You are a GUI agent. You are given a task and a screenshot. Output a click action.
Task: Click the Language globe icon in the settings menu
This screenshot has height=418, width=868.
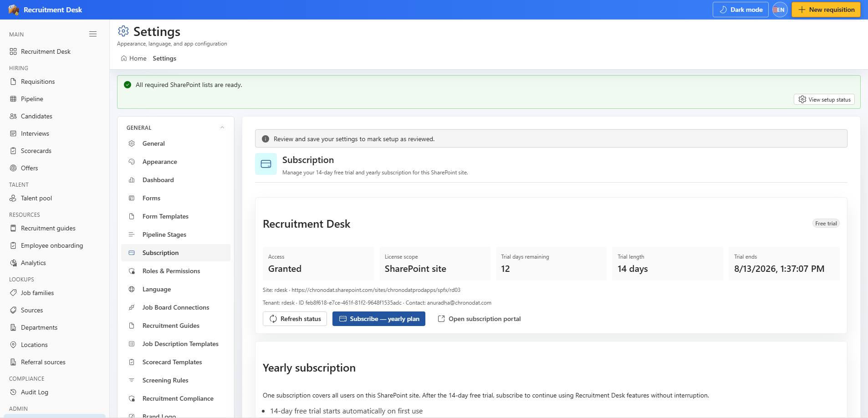click(x=132, y=289)
